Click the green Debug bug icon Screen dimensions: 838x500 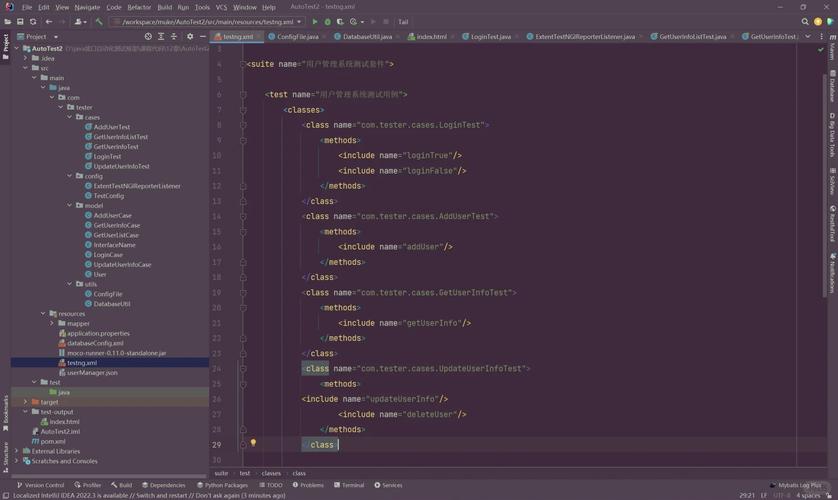(328, 22)
